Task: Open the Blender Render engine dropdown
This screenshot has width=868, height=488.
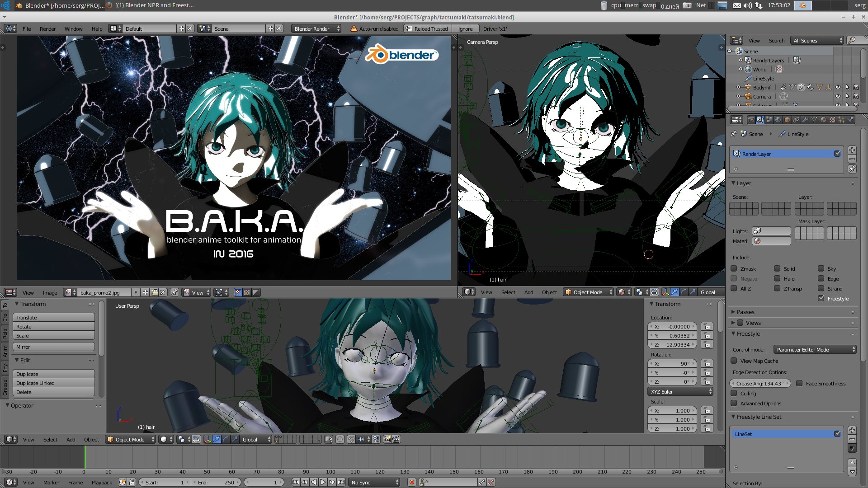Action: 316,28
